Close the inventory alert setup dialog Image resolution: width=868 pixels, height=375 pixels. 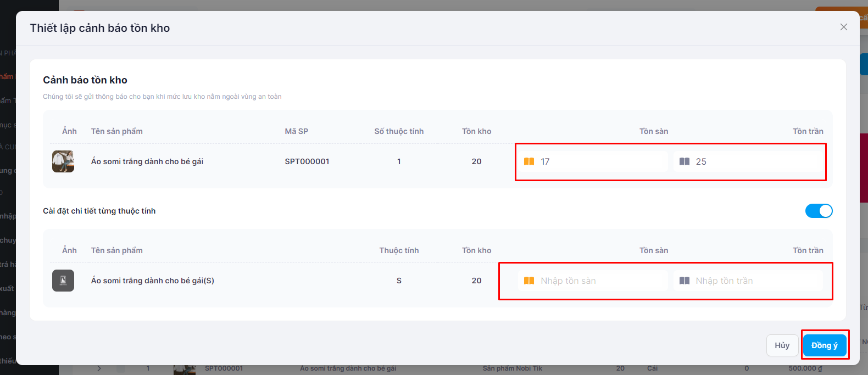click(x=843, y=27)
